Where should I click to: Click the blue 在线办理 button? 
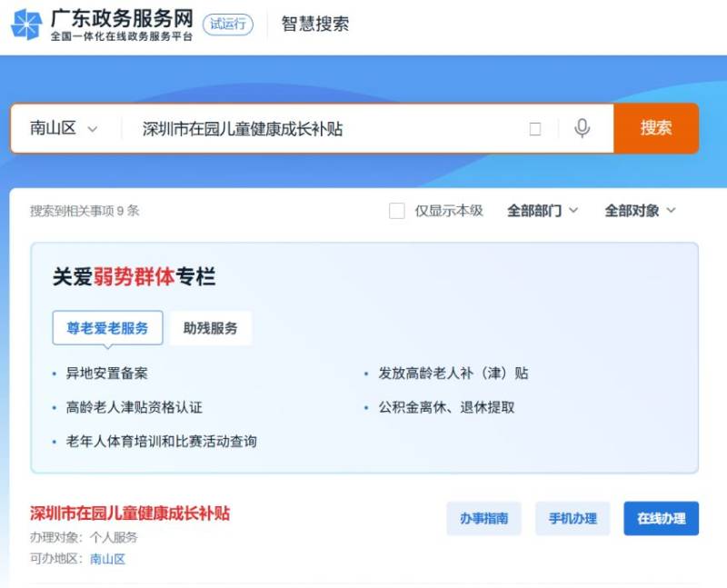[661, 518]
